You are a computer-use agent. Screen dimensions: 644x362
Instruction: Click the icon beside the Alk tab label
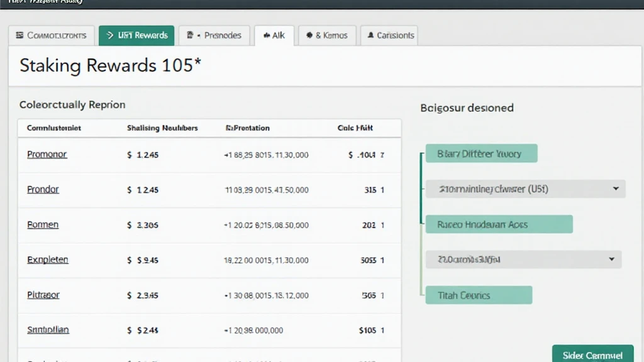tap(267, 36)
